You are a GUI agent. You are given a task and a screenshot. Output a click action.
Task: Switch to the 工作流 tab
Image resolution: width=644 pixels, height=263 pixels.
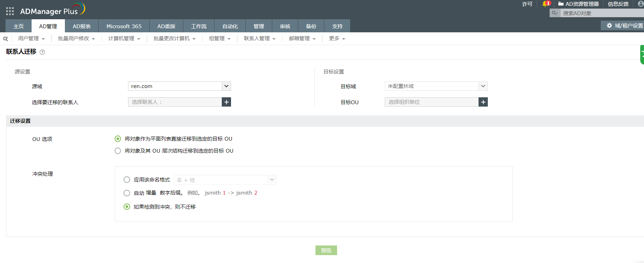coord(199,26)
